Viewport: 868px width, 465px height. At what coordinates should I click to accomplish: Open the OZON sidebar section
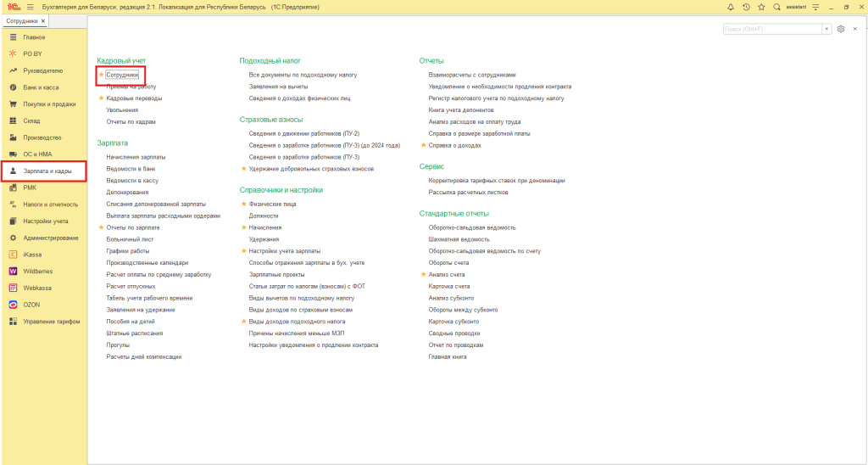(31, 305)
